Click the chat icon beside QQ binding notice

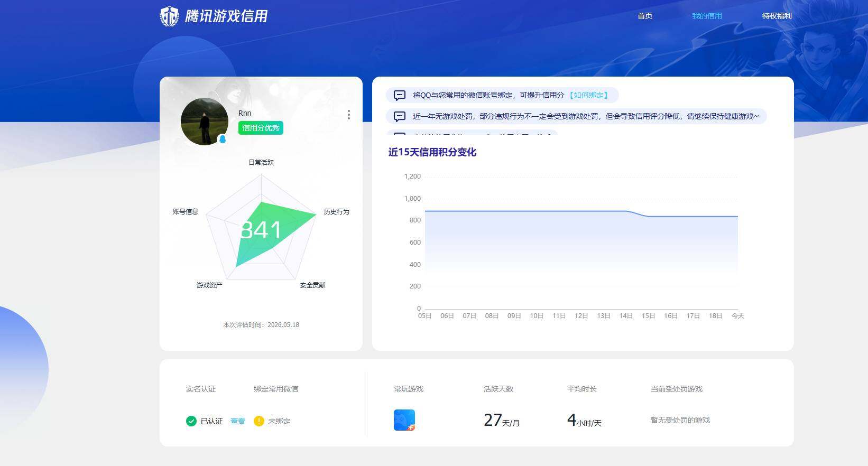coord(400,95)
